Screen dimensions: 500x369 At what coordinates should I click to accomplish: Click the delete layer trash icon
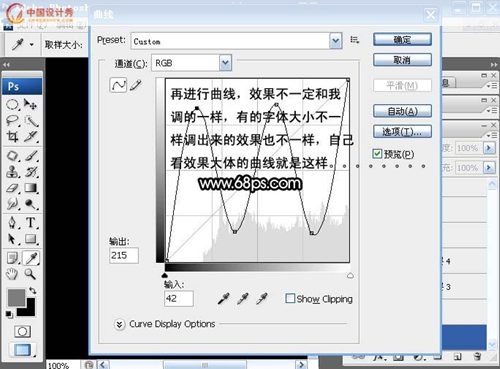[x=477, y=356]
